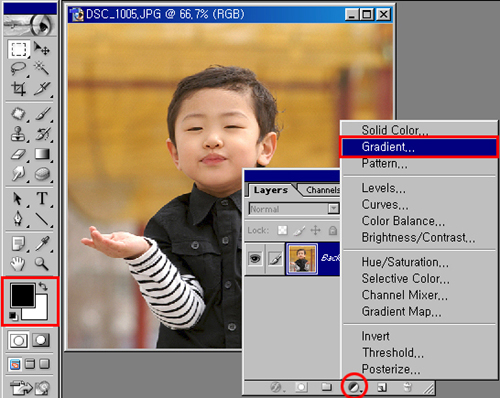The width and height of the screenshot is (500, 398).
Task: Switch to Quick Mask Mode
Action: pos(41,341)
